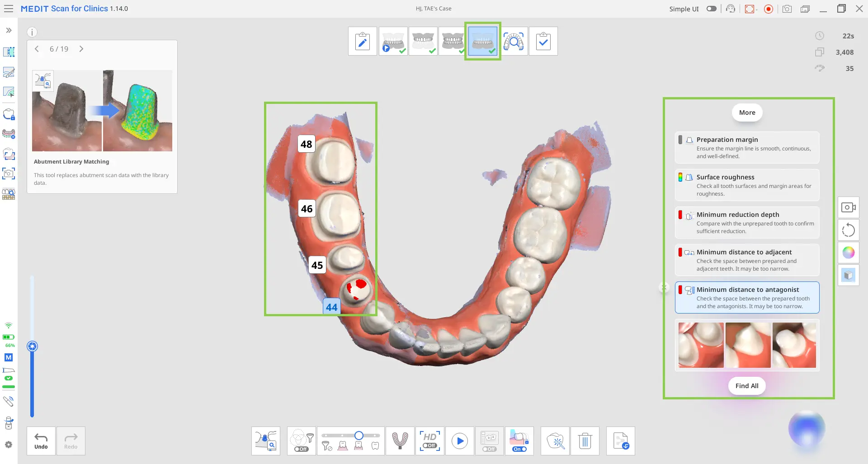Toggle the locked tooth area On switch
Image resolution: width=868 pixels, height=464 pixels.
pos(519,449)
